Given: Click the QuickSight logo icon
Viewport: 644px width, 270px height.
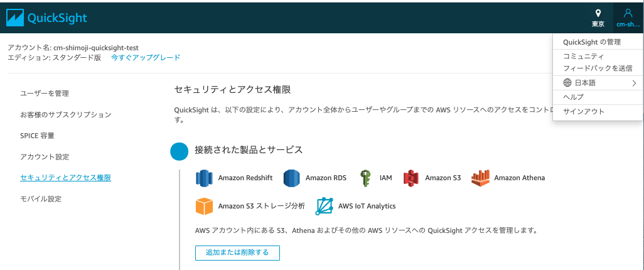Looking at the screenshot, I should (14, 18).
